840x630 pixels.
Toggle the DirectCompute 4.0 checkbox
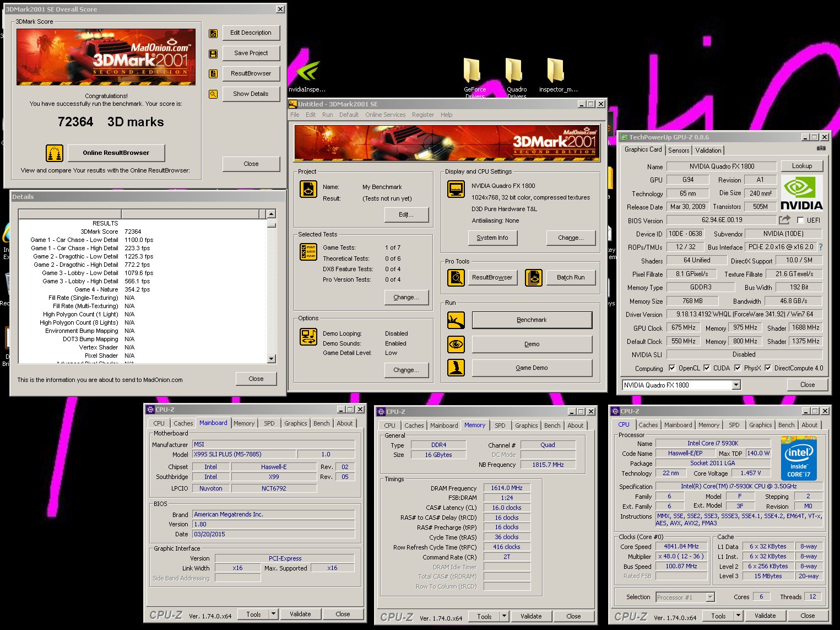768,368
